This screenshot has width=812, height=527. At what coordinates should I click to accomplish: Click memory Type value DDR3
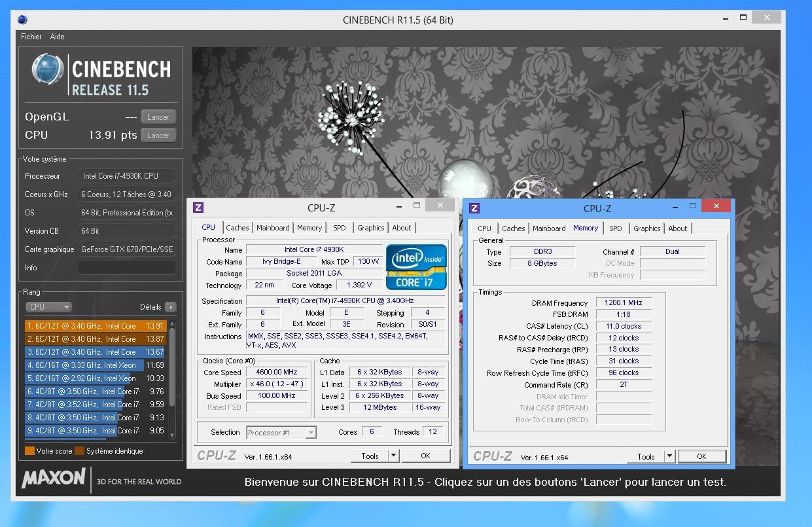pos(542,251)
